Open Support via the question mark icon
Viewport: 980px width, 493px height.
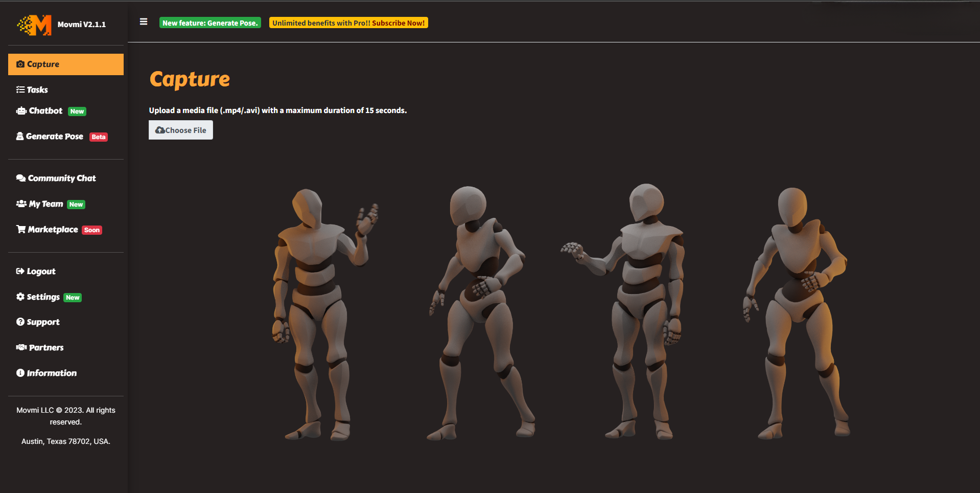coord(20,322)
